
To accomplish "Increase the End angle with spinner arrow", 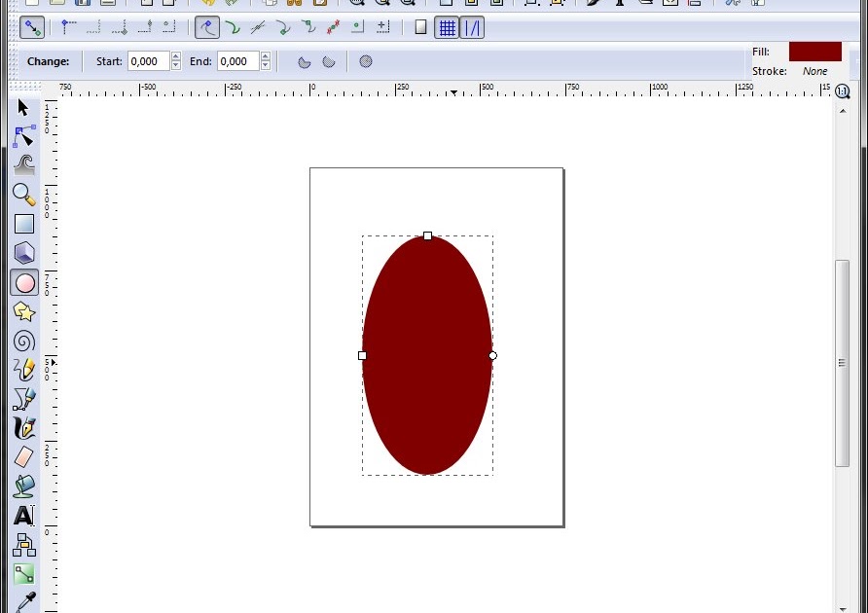I will 266,56.
